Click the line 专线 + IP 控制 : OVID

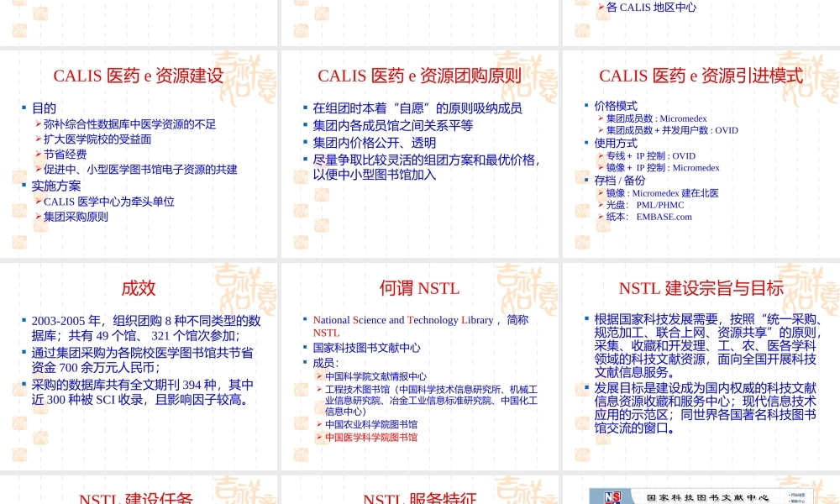[651, 156]
